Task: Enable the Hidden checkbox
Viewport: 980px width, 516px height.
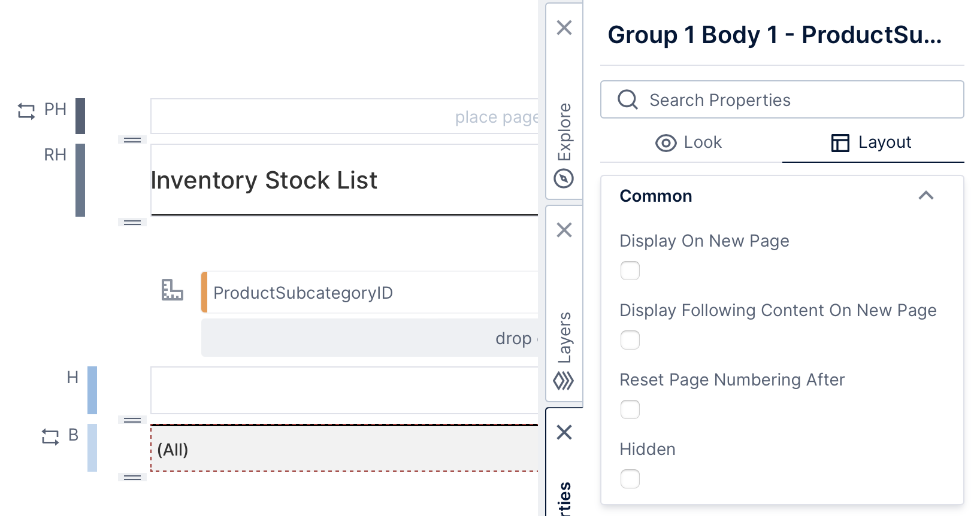Action: click(630, 479)
